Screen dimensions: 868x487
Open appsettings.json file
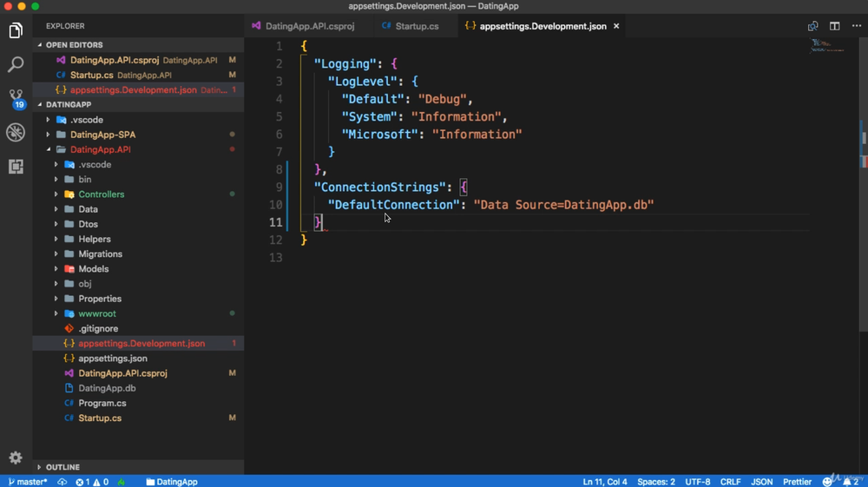(x=138, y=359)
